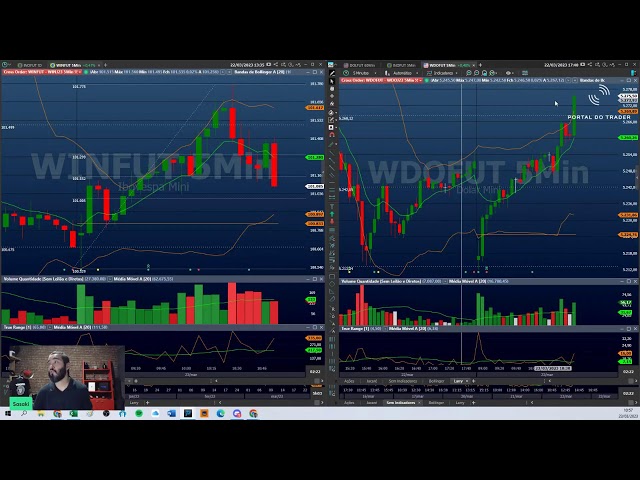Click share icon in right window title bar

click(x=590, y=64)
